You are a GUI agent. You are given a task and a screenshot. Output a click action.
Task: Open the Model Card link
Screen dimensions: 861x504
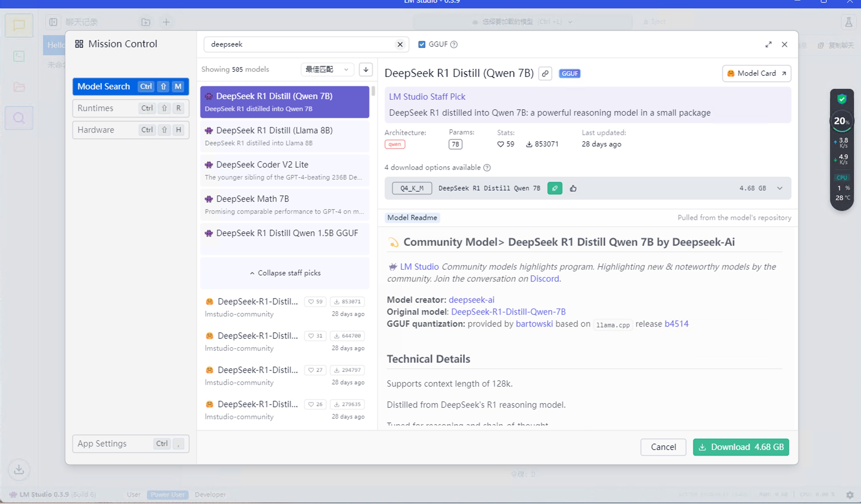tap(756, 73)
